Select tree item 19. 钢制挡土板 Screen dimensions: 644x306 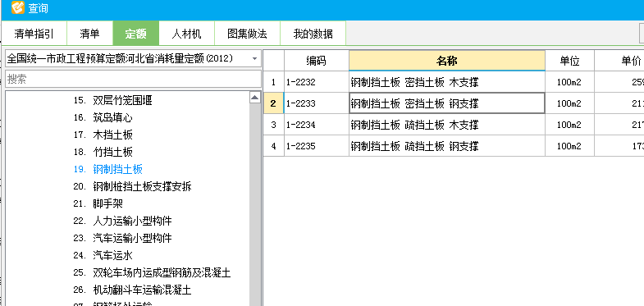point(108,169)
